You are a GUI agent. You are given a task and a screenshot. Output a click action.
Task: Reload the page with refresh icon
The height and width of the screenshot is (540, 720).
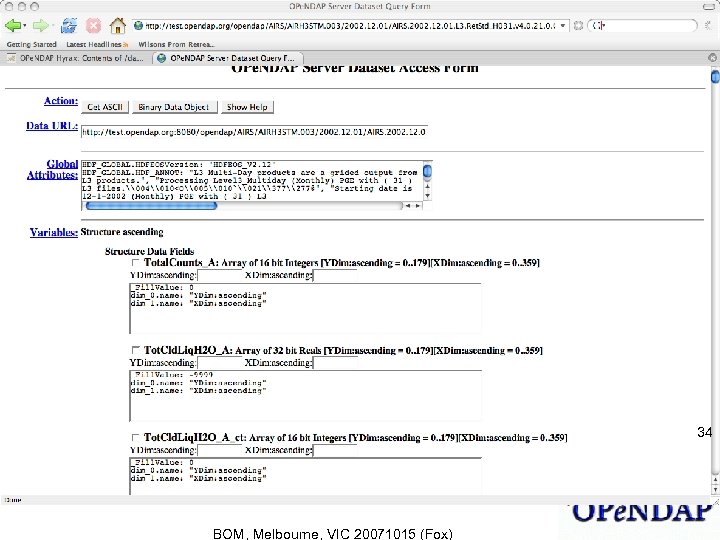coord(69,25)
